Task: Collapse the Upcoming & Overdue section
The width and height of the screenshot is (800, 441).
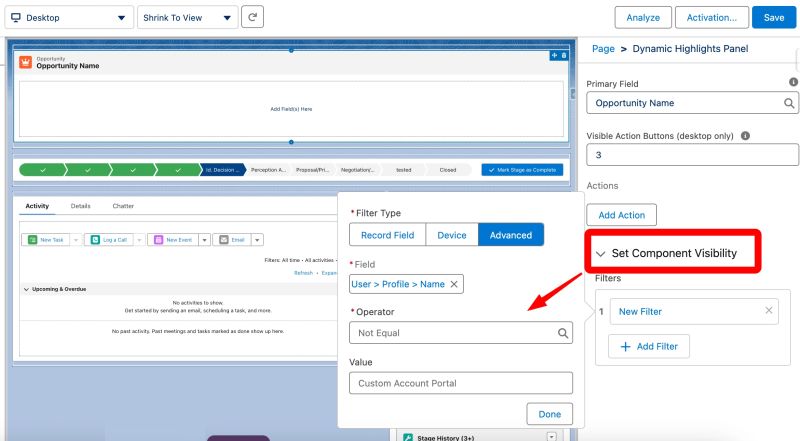Action: [26, 289]
